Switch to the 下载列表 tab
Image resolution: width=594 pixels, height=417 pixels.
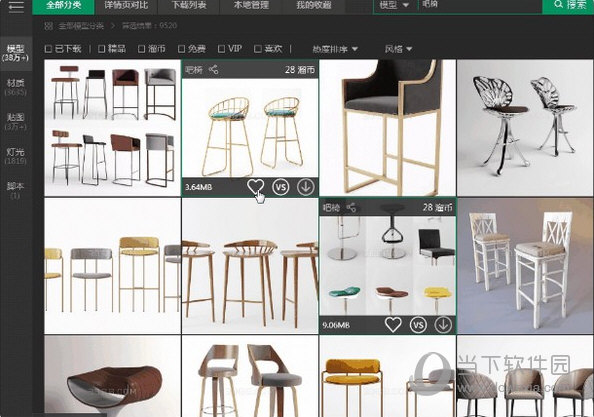click(188, 6)
